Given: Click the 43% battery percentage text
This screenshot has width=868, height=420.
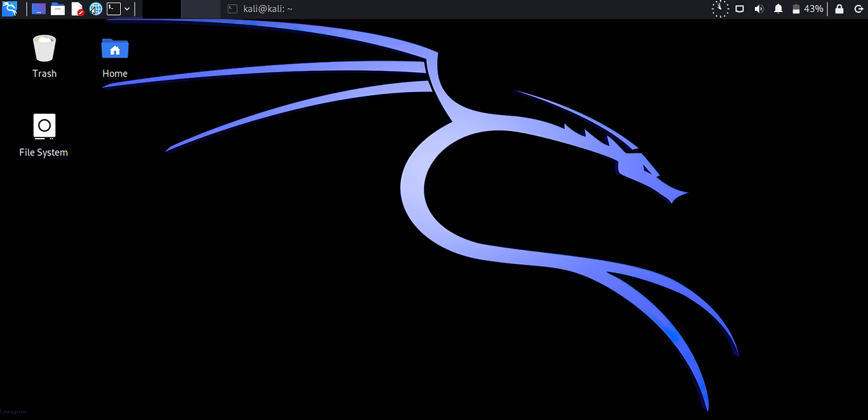Looking at the screenshot, I should pos(814,9).
